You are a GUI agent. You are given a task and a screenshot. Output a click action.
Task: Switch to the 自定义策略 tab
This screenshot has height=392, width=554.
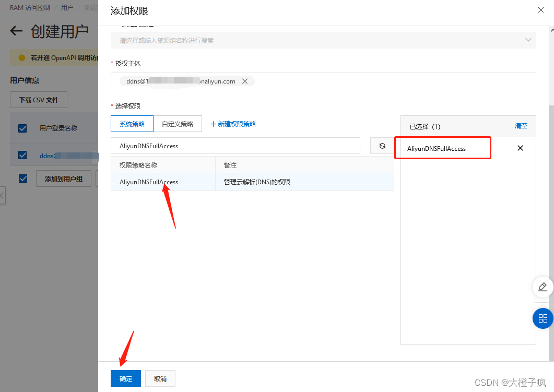178,124
